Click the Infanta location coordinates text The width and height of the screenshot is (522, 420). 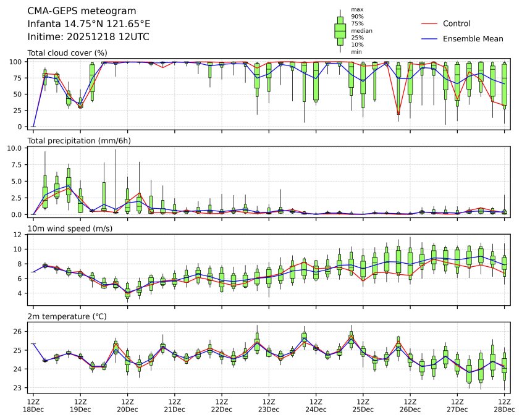click(89, 24)
